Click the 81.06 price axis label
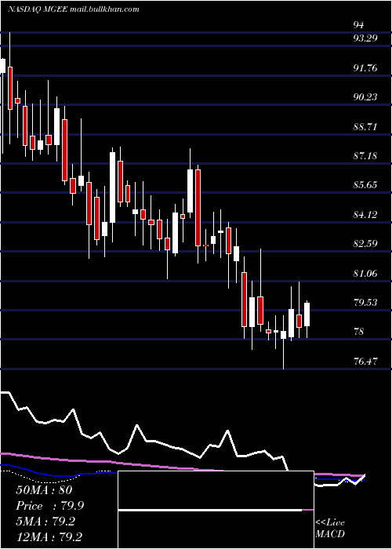 (x=365, y=273)
